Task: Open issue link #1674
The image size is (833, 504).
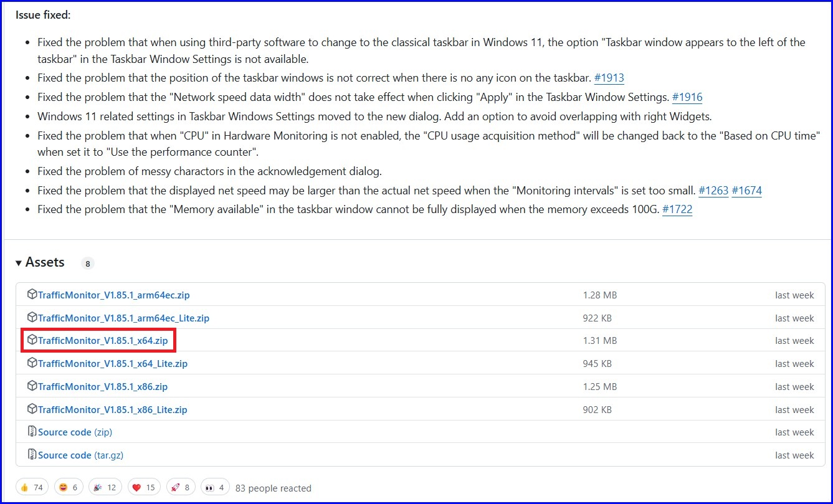Action: [x=746, y=191]
